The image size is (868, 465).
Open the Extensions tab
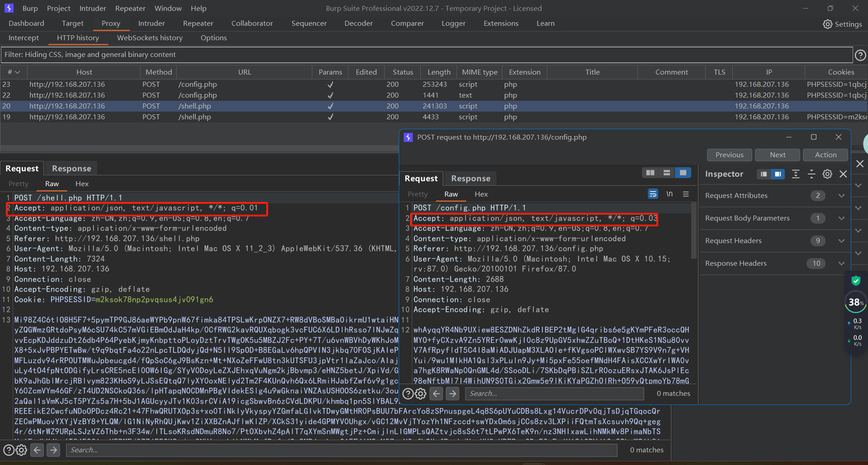click(501, 23)
